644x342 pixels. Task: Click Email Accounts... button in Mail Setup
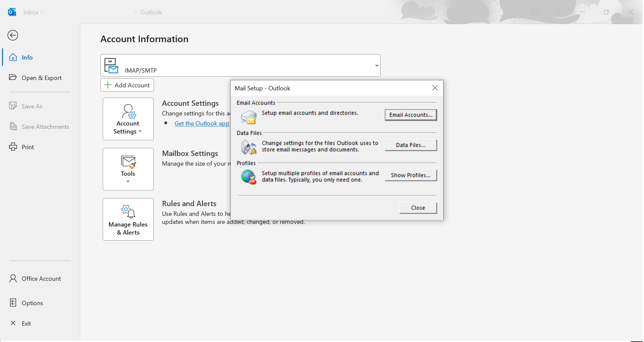411,115
